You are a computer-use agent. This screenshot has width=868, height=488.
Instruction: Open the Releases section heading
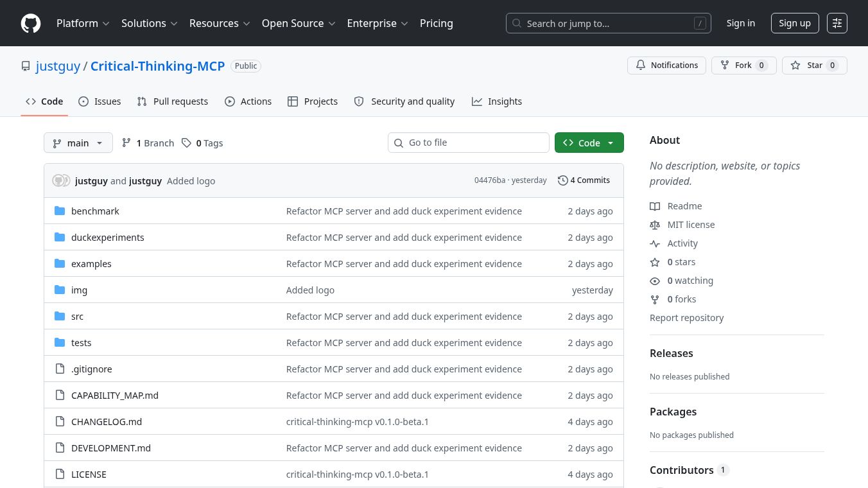pyautogui.click(x=672, y=353)
